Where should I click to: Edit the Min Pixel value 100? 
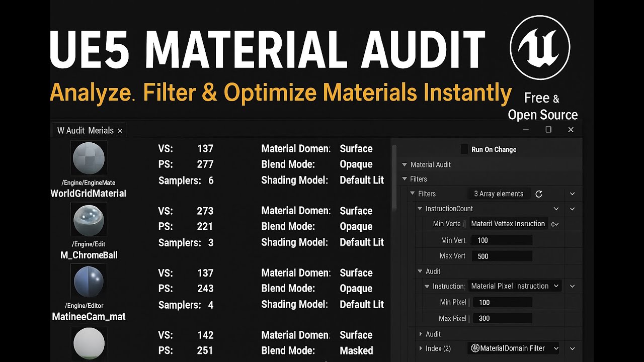[x=503, y=303]
